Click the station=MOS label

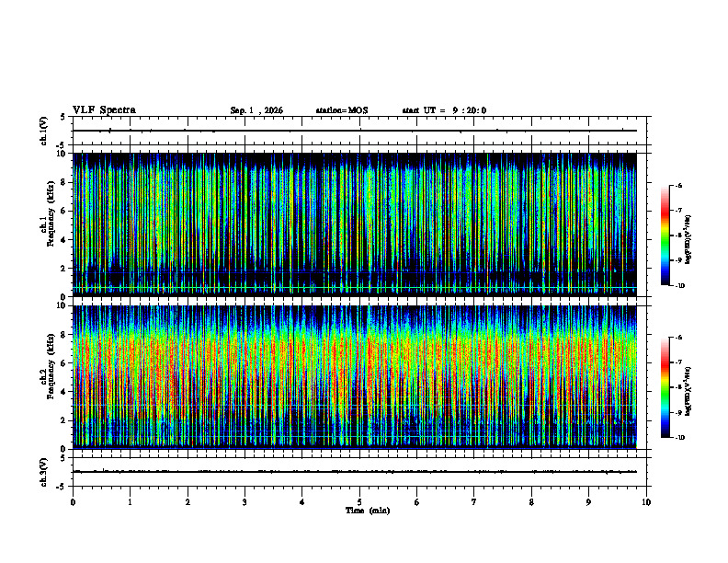(342, 110)
